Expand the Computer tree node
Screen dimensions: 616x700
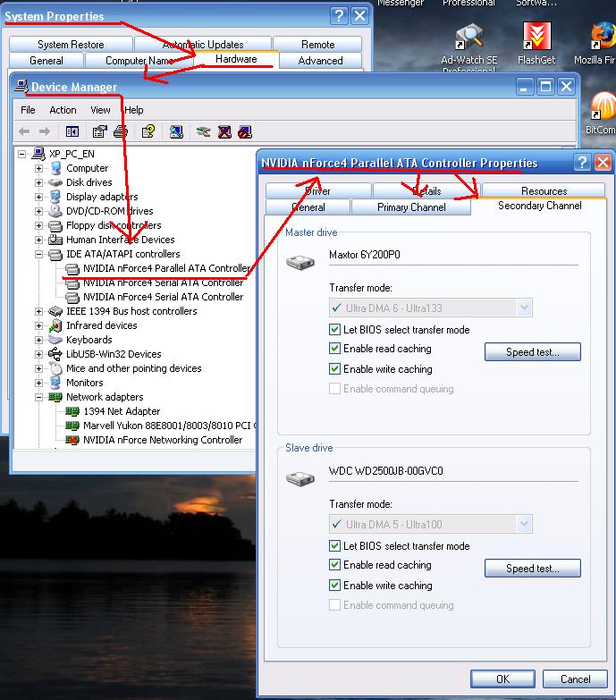pyautogui.click(x=38, y=168)
